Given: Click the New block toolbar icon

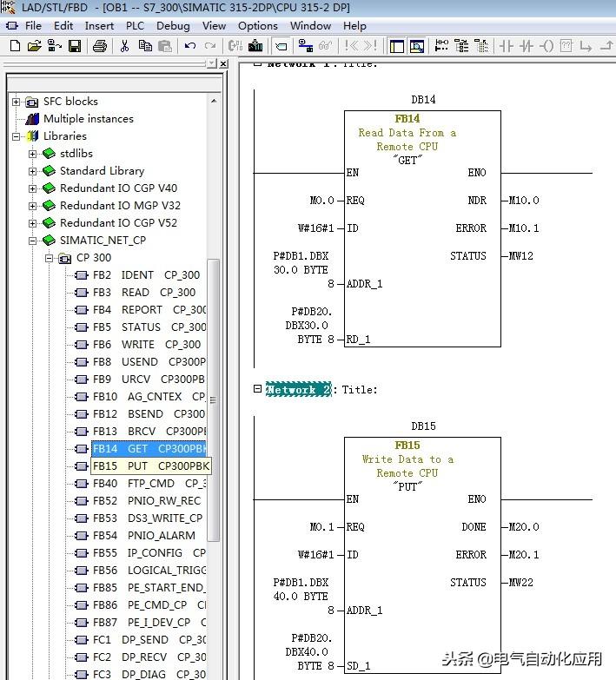Looking at the screenshot, I should 13,46.
